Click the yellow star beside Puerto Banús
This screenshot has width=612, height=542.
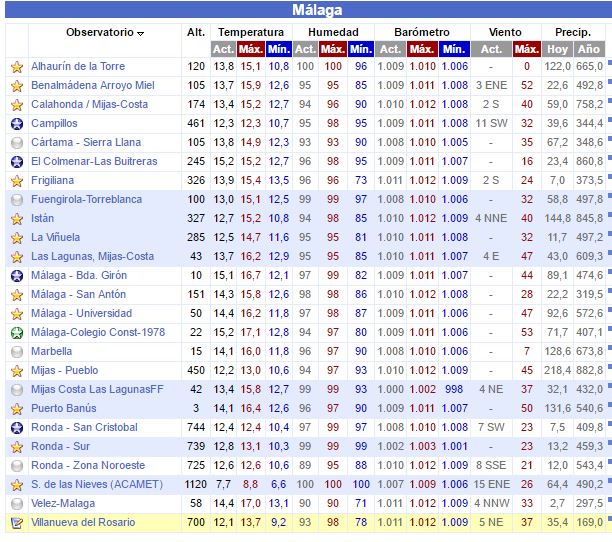[x=16, y=409]
